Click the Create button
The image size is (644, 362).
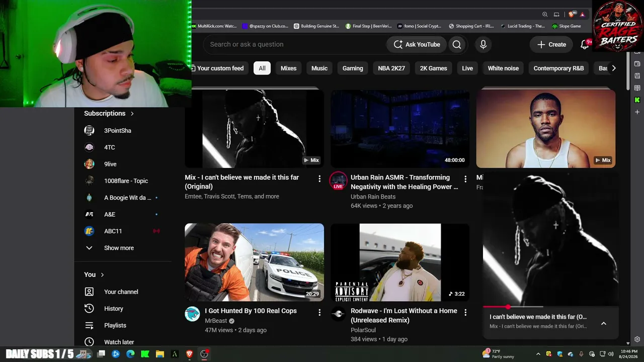(x=551, y=44)
